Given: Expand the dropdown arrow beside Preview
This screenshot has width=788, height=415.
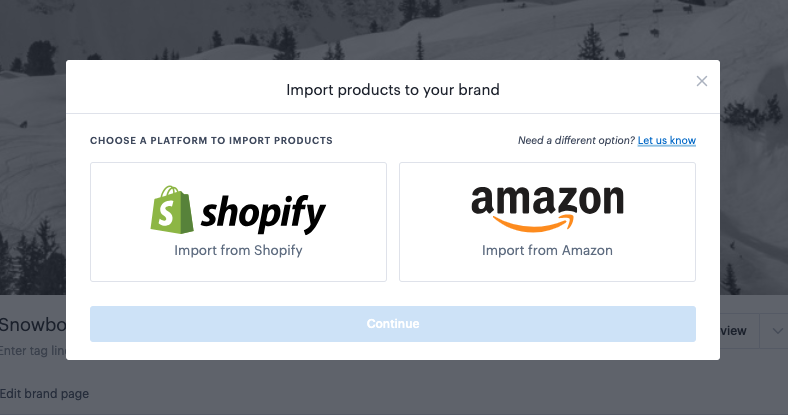Looking at the screenshot, I should pyautogui.click(x=775, y=331).
